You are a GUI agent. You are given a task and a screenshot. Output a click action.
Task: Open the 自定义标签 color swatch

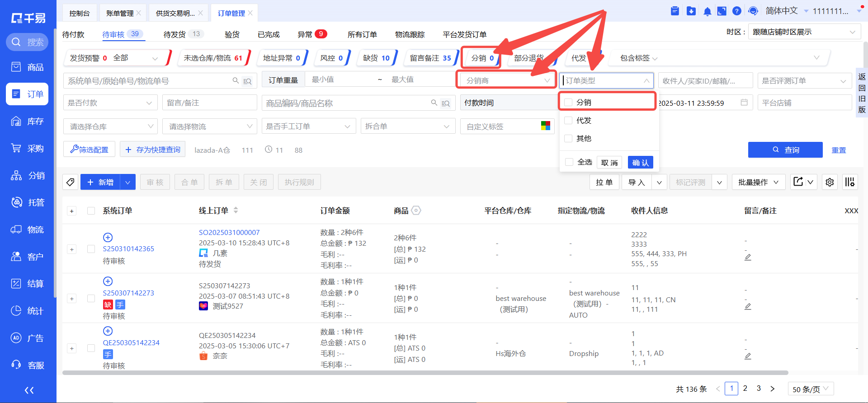[x=546, y=126]
